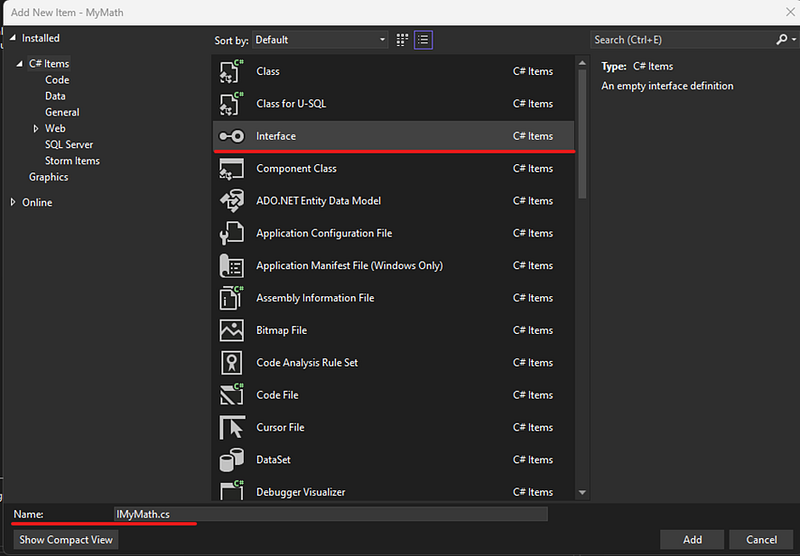Open the search options dropdown arrow
800x556 pixels.
[x=794, y=39]
